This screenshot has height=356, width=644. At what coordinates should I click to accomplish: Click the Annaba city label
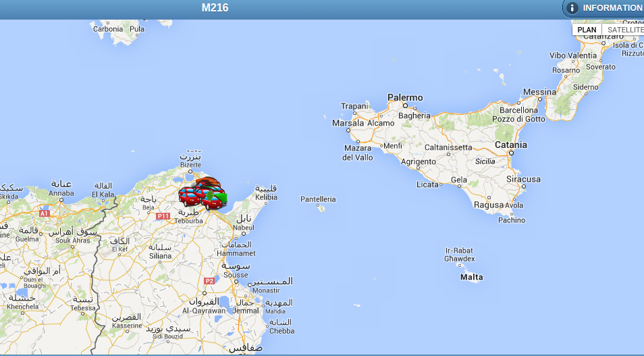tap(61, 193)
